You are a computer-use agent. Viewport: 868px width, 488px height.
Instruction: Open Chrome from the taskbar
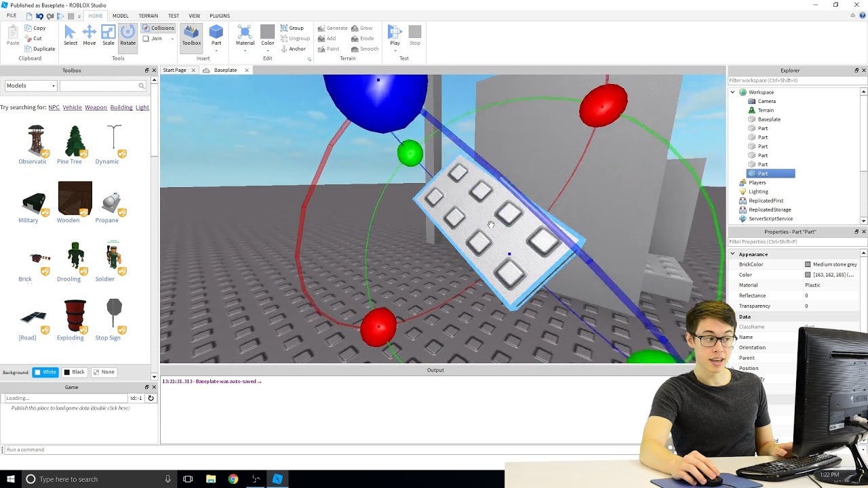[x=233, y=479]
